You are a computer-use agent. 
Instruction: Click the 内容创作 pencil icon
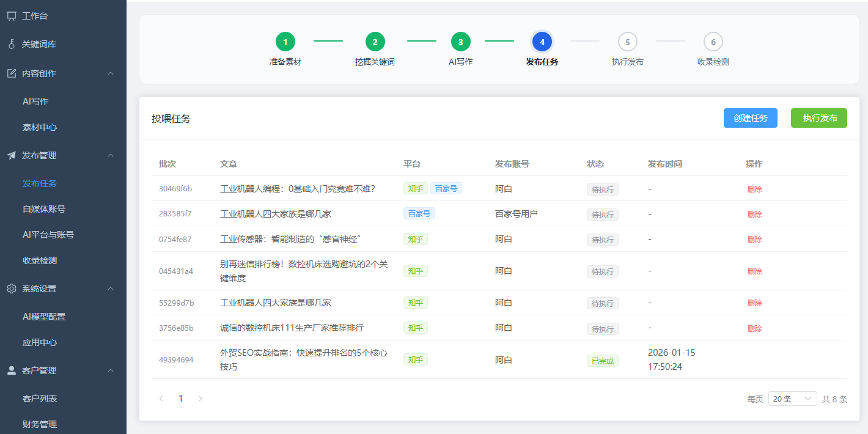[10, 73]
